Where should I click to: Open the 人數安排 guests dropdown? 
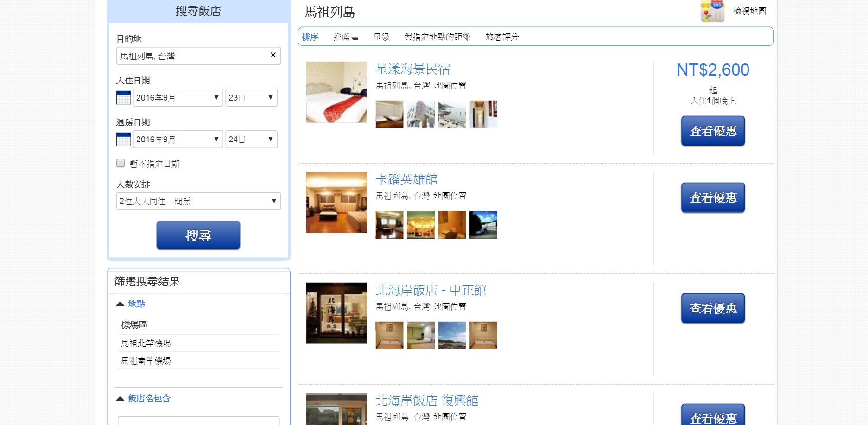click(x=198, y=201)
